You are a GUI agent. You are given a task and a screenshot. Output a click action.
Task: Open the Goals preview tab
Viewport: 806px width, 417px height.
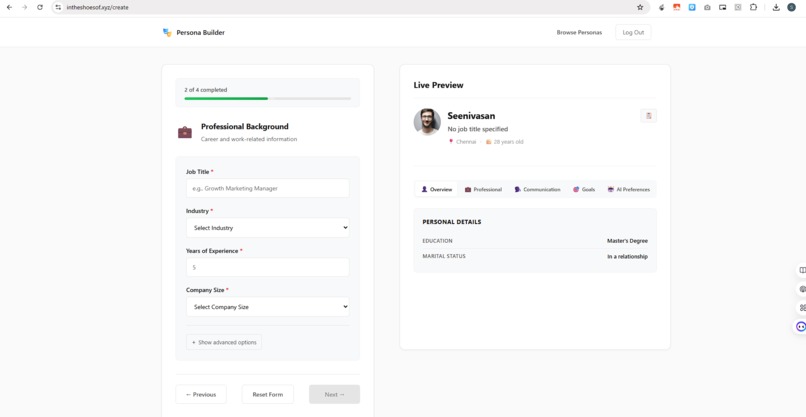pyautogui.click(x=584, y=189)
